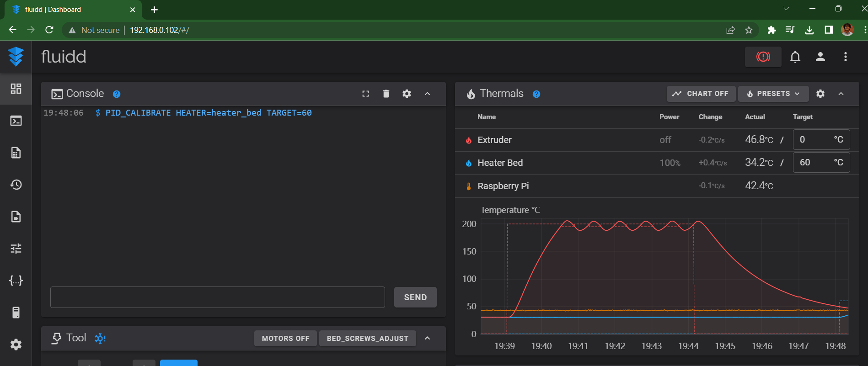Image resolution: width=868 pixels, height=366 pixels.
Task: Collapse the Console panel
Action: pos(428,94)
